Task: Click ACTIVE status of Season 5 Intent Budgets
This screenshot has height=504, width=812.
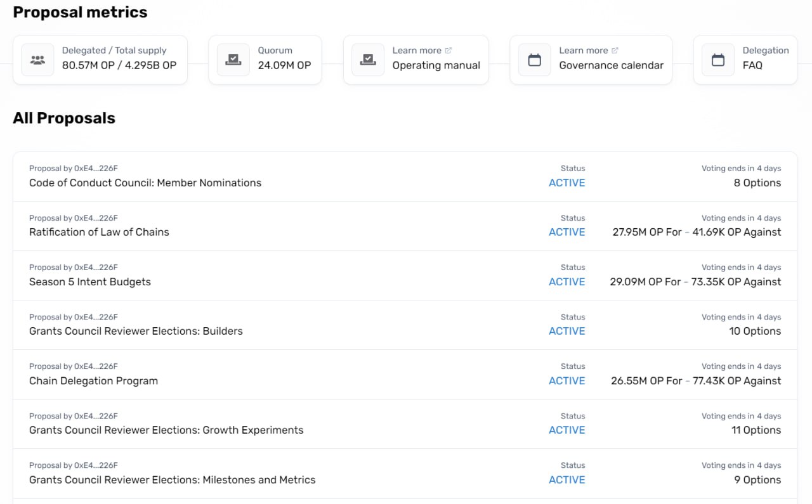Action: click(x=566, y=281)
